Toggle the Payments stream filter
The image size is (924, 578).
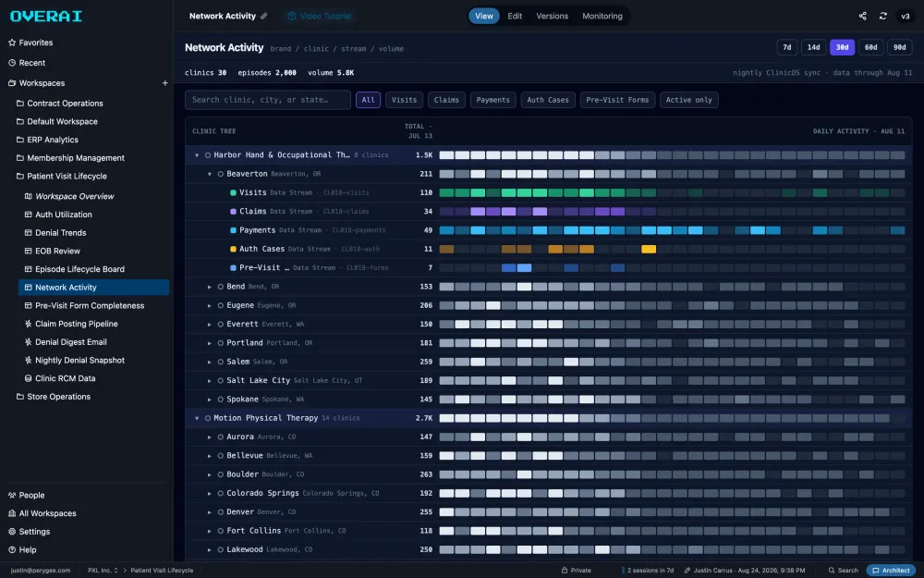(493, 100)
